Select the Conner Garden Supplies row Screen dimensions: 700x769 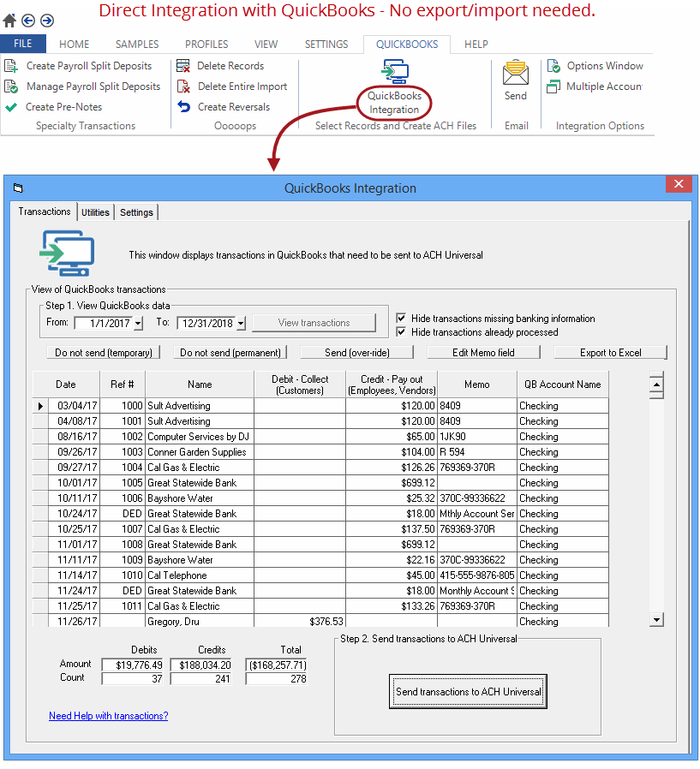(320, 451)
